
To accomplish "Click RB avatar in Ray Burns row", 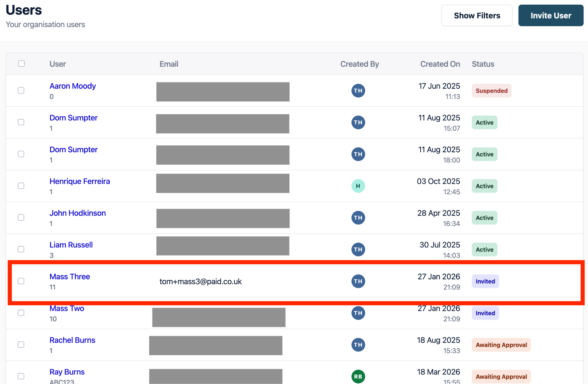I will (x=358, y=377).
